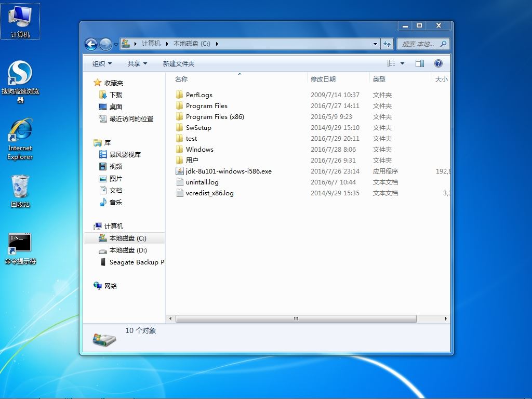
Task: Click 新建文件夹 button
Action: coord(179,63)
